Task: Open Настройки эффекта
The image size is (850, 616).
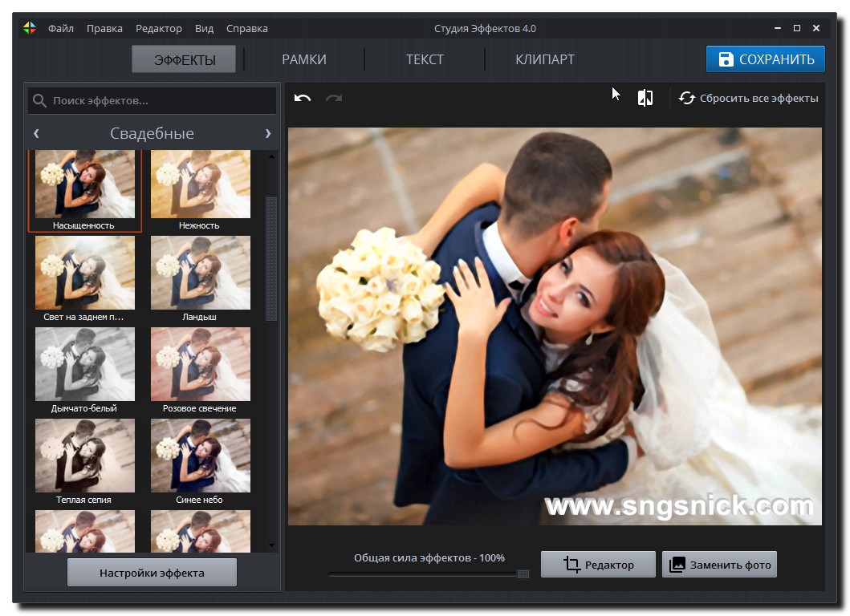Action: (x=152, y=573)
